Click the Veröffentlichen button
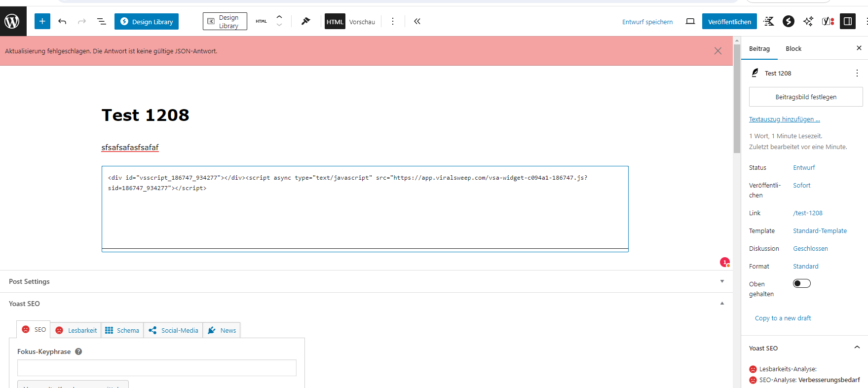Image resolution: width=868 pixels, height=388 pixels. coord(729,22)
